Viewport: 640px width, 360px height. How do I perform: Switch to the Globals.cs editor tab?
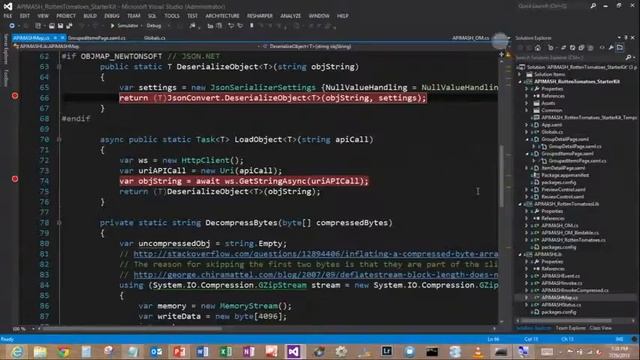155,38
